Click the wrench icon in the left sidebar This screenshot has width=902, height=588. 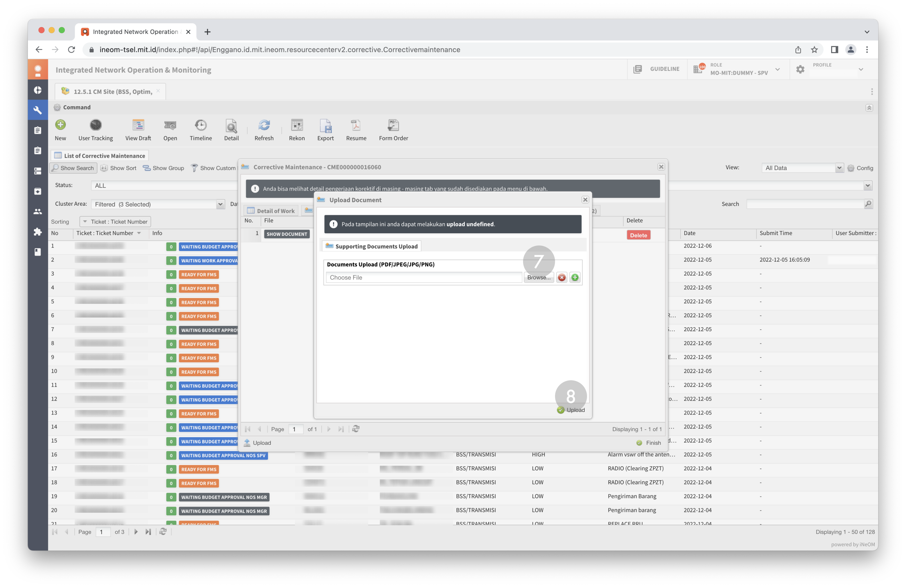coord(37,110)
